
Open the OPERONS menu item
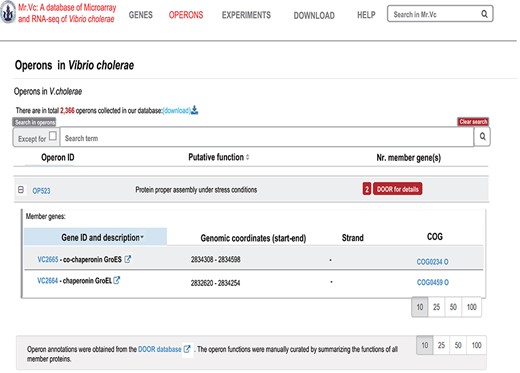tap(186, 15)
